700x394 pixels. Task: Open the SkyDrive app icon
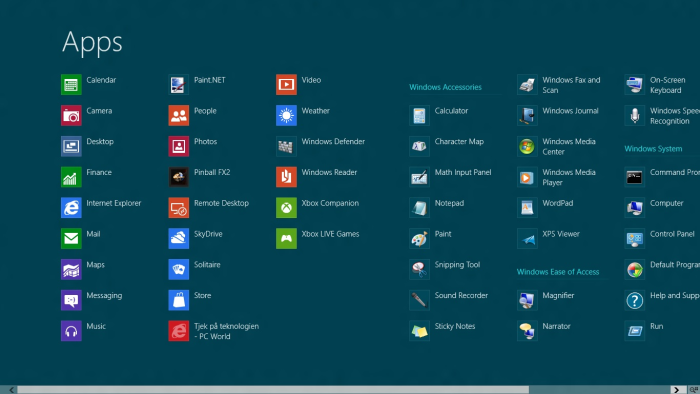179,239
